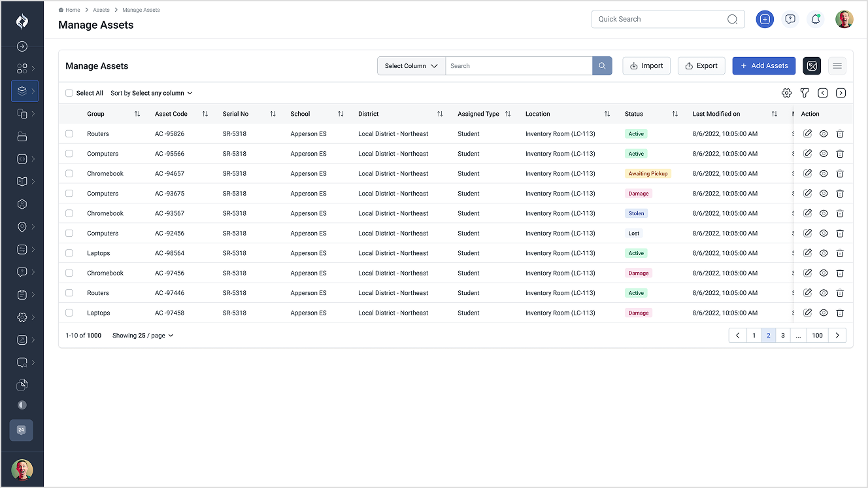
Task: Check the Select All checkbox
Action: point(69,93)
